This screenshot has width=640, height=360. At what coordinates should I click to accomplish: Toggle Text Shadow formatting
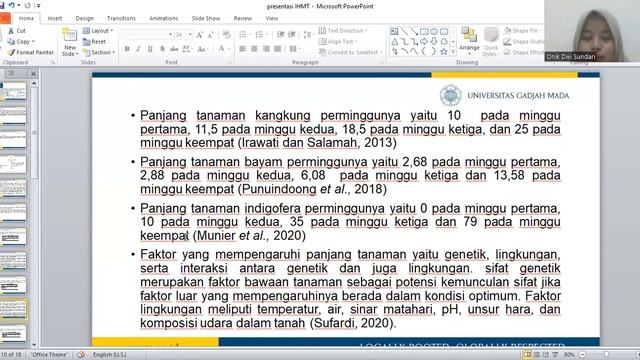pyautogui.click(x=162, y=49)
